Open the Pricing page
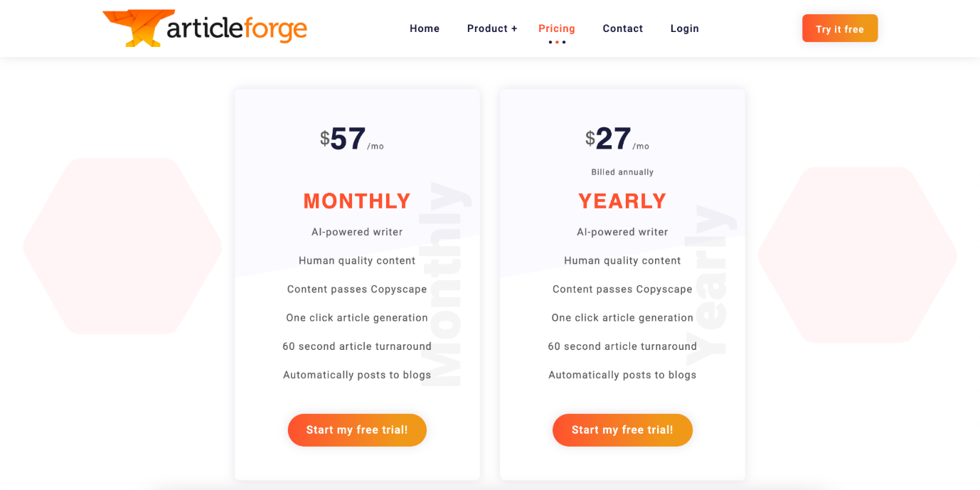This screenshot has width=980, height=490. pyautogui.click(x=557, y=28)
